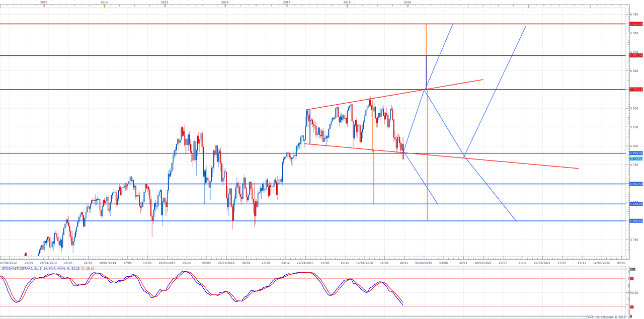Click the stochastic scale value 50,00
This screenshot has width=644, height=319.
[x=634, y=293]
